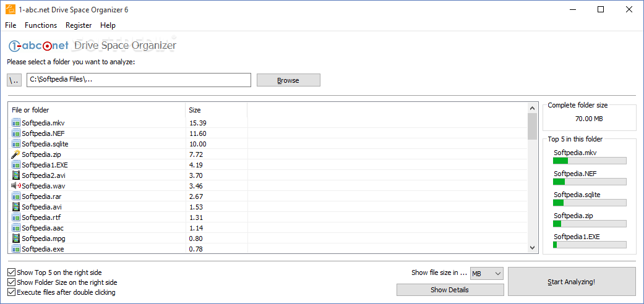Select the Softpedia.zip file name in list

click(x=41, y=154)
